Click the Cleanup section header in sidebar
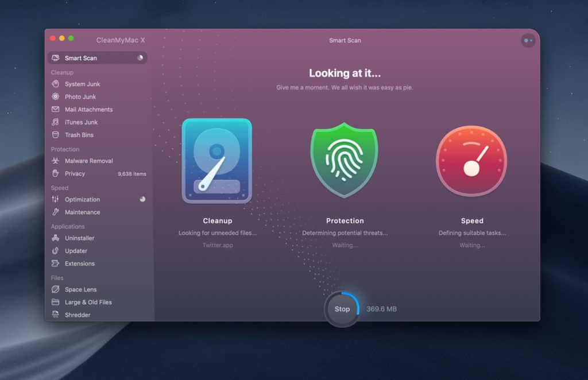588x380 pixels. 62,72
